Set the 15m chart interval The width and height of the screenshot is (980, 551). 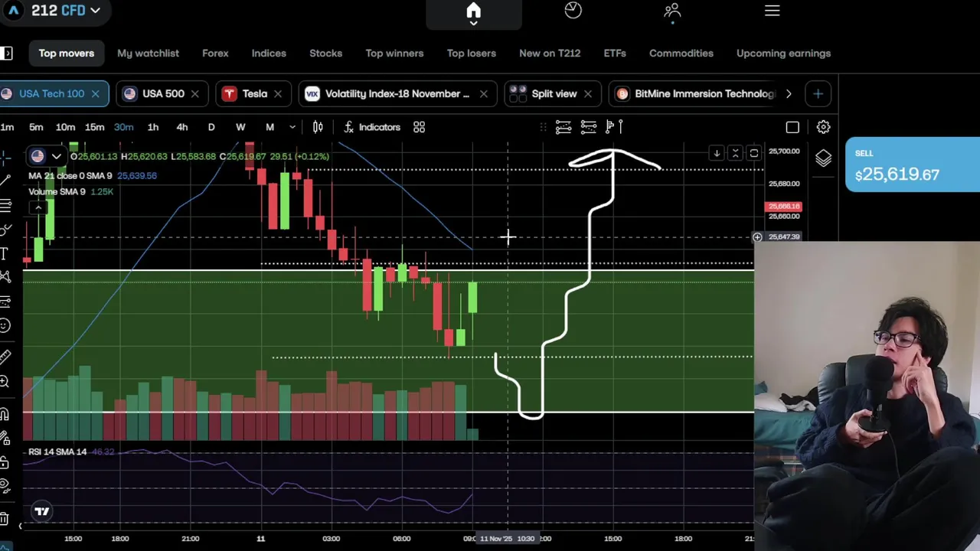click(x=94, y=127)
